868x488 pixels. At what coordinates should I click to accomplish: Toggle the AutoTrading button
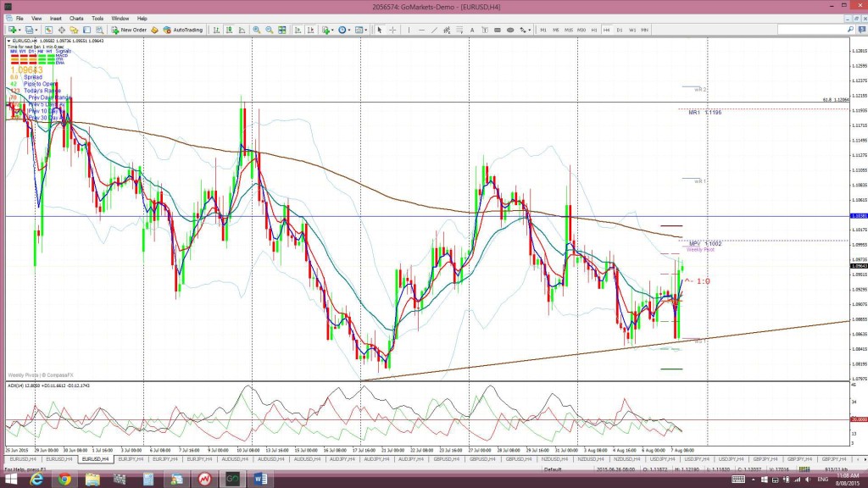coord(183,30)
